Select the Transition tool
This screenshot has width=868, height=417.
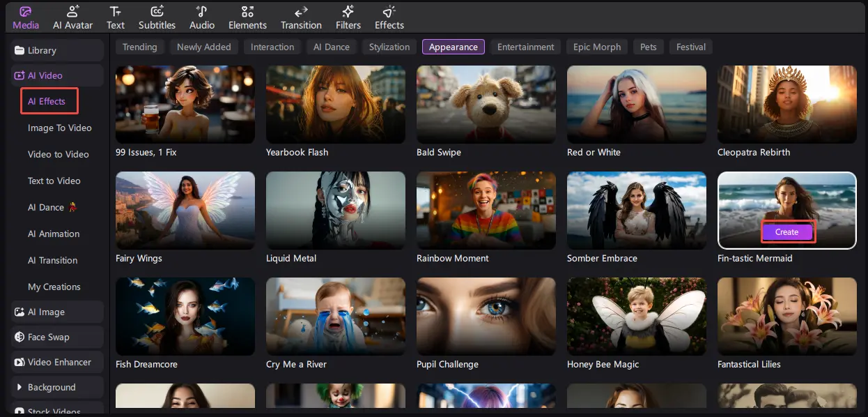301,17
